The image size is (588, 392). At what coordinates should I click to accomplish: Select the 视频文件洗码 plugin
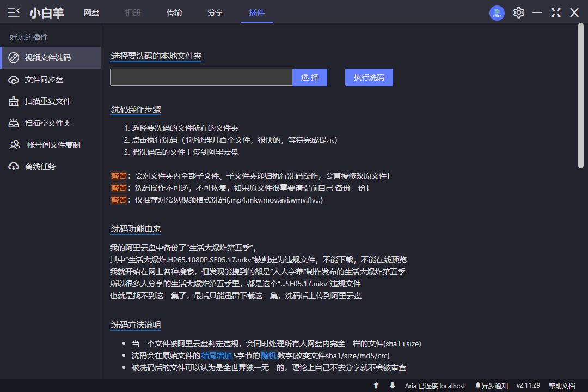click(x=50, y=58)
